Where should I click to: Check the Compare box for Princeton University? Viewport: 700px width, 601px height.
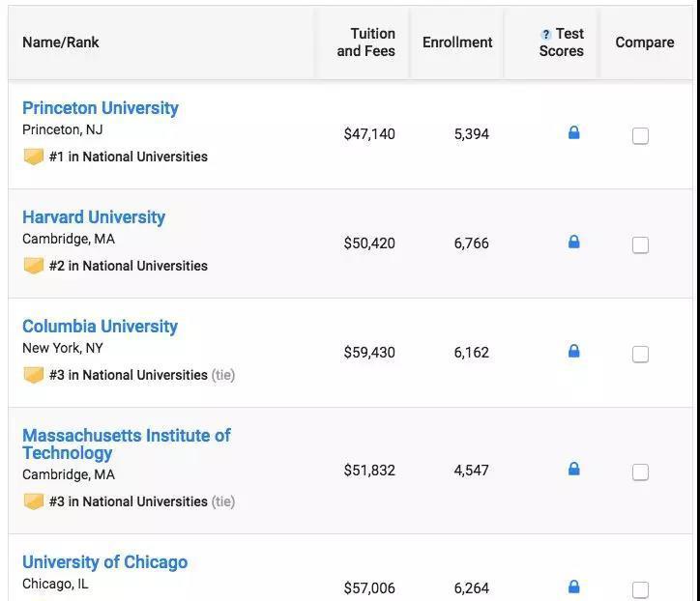(640, 136)
